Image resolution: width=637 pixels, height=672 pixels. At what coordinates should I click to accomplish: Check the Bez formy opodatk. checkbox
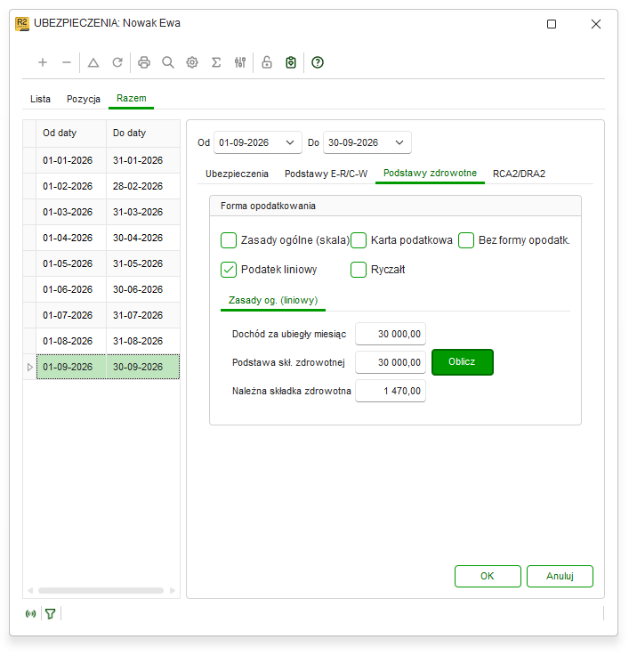click(x=466, y=240)
